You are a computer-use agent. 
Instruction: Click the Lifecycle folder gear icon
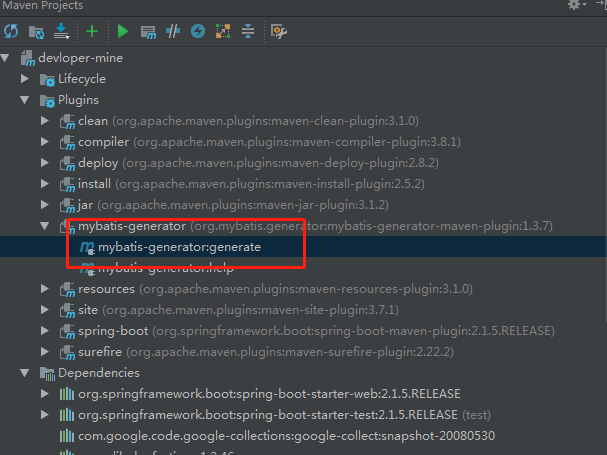48,80
